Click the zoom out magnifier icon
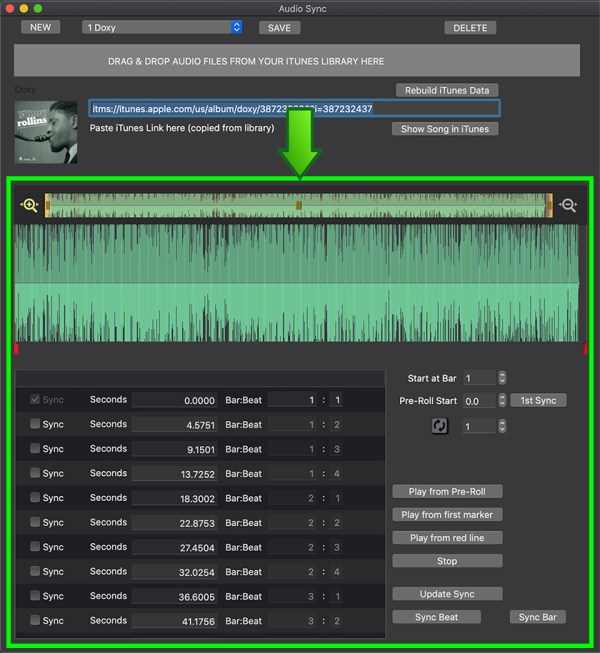 [568, 205]
